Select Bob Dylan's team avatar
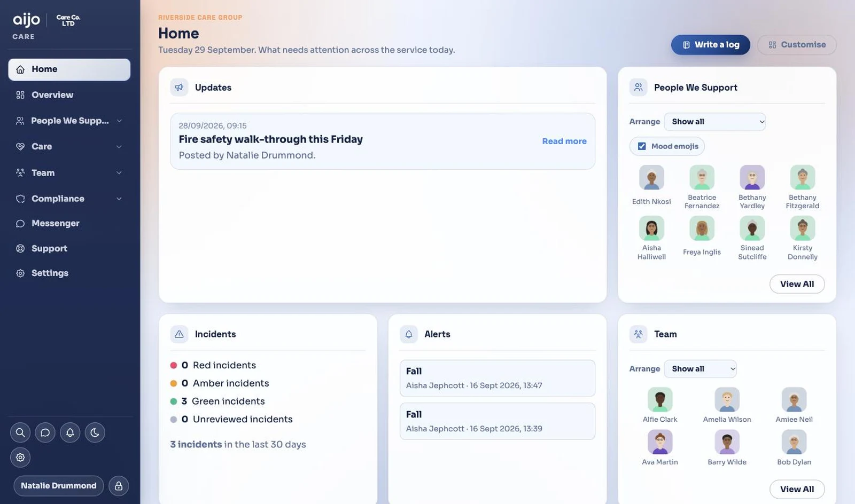 794,443
